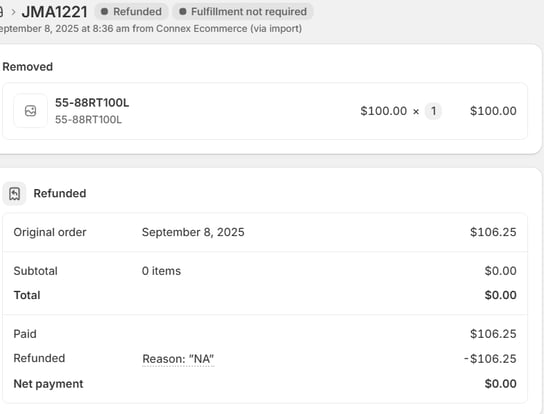The height and width of the screenshot is (414, 544).
Task: Click the breadcrumb chevron before JMA1221
Action: (x=13, y=12)
